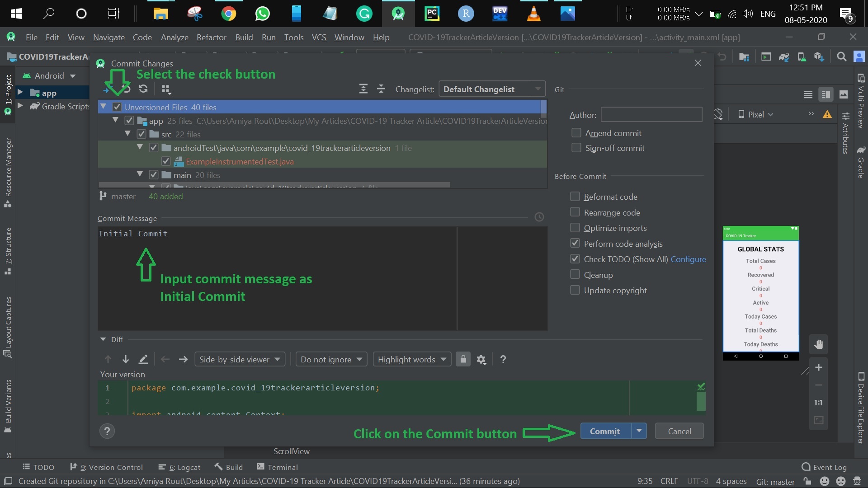Select the move changes to another changelist icon

[167, 89]
